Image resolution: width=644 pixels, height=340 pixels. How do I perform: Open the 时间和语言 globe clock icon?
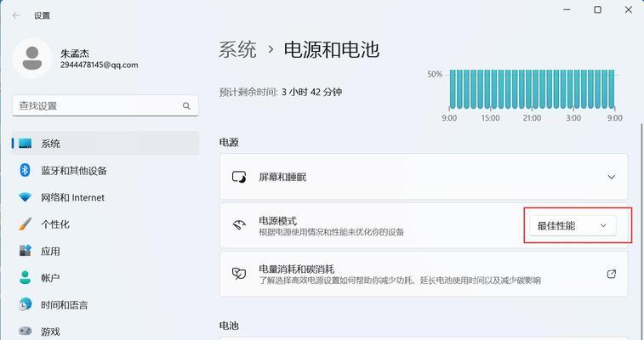(x=25, y=305)
